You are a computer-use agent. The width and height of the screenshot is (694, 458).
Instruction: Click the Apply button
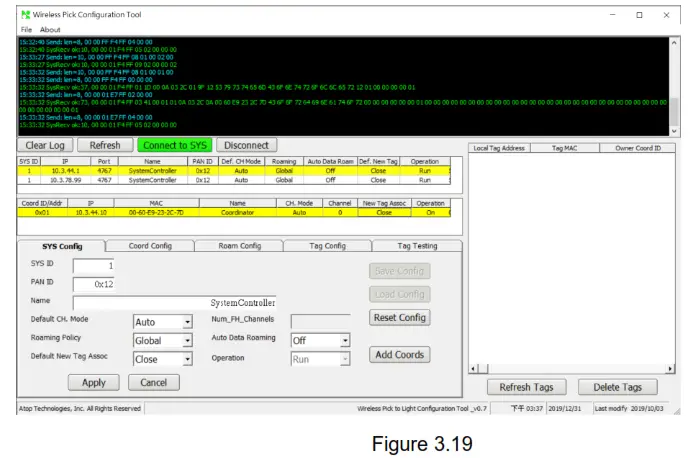coord(94,382)
